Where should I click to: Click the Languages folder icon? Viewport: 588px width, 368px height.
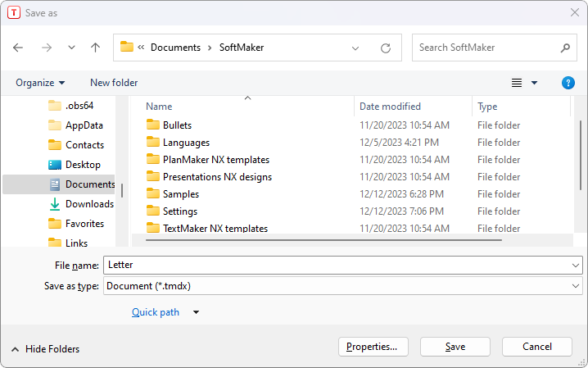(152, 142)
